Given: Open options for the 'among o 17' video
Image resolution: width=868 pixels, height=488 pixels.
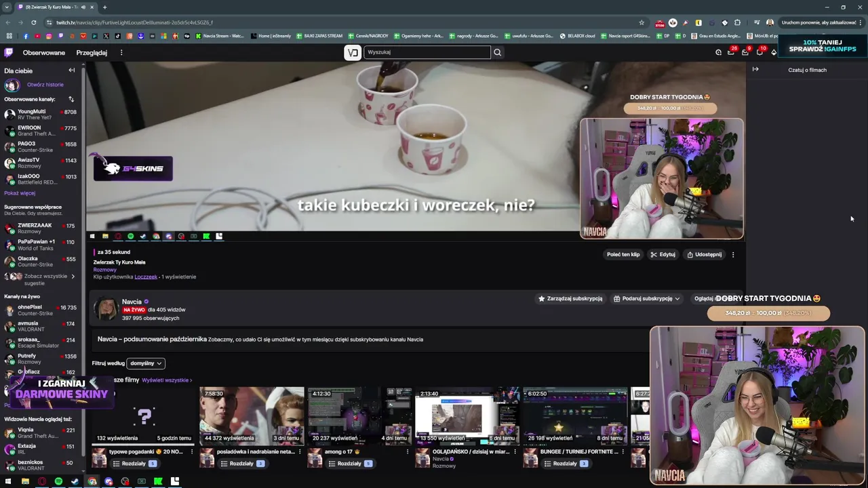Looking at the screenshot, I should coord(408,451).
